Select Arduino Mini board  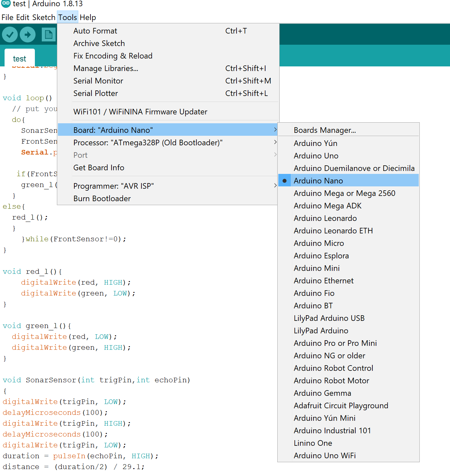348,268
